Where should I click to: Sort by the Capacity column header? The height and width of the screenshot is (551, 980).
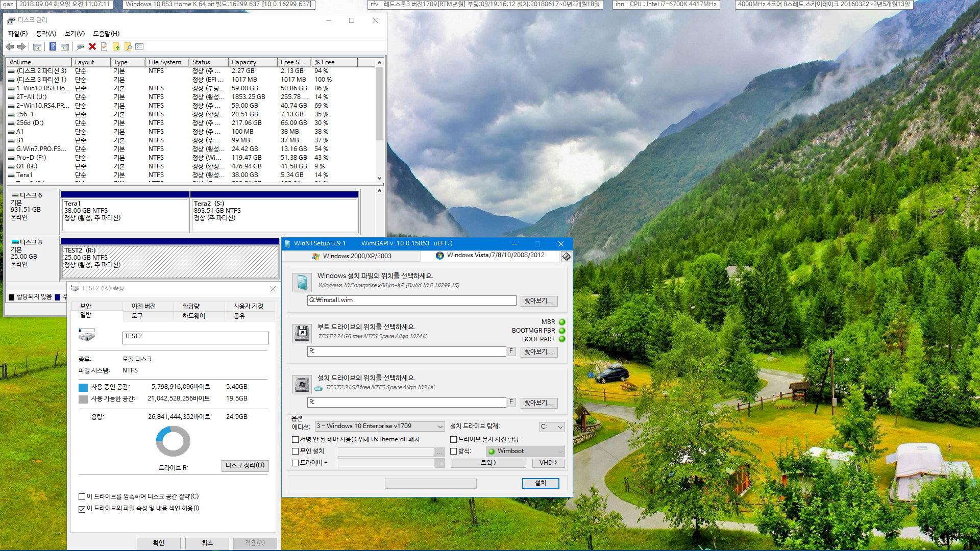[x=252, y=62]
